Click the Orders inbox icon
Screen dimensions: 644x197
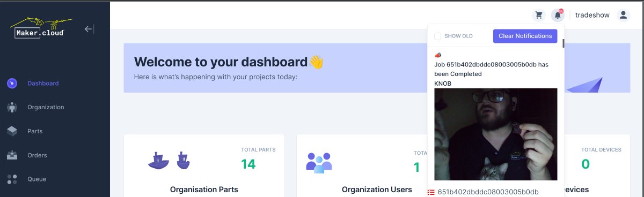click(12, 155)
